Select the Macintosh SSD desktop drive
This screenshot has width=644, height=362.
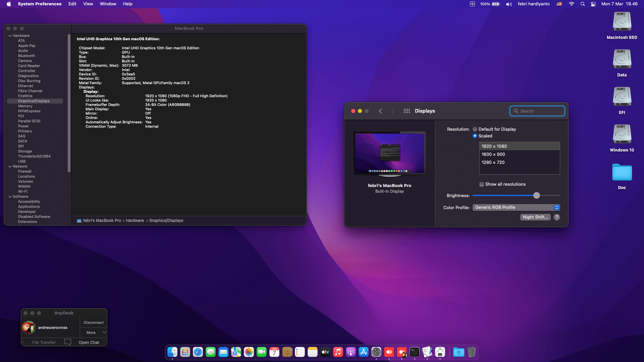point(622,25)
